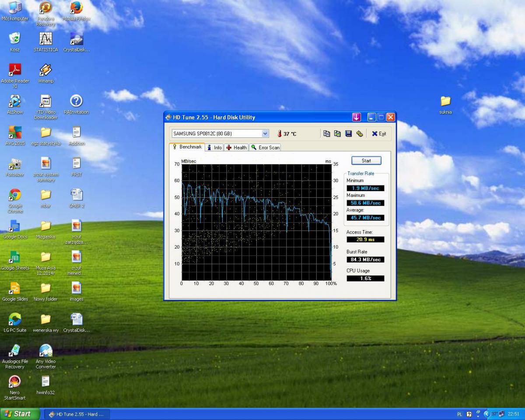
Task: Select the Google Sheets shortcut
Action: point(15,260)
